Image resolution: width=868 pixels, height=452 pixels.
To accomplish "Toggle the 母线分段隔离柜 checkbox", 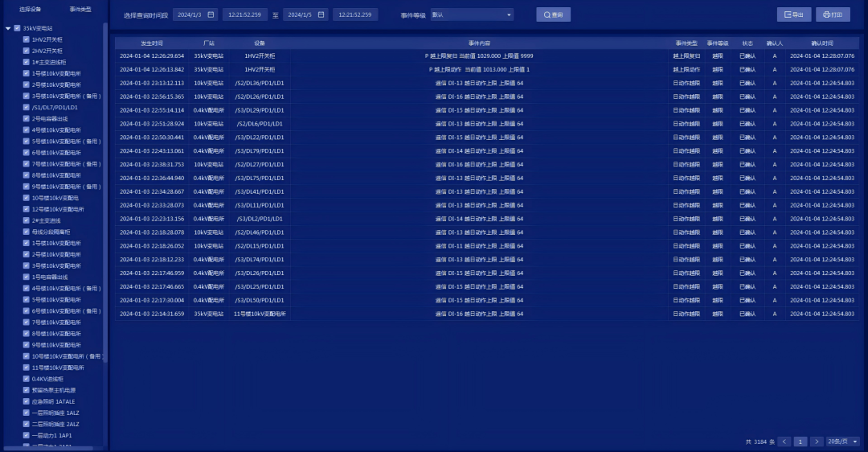I will pos(26,232).
